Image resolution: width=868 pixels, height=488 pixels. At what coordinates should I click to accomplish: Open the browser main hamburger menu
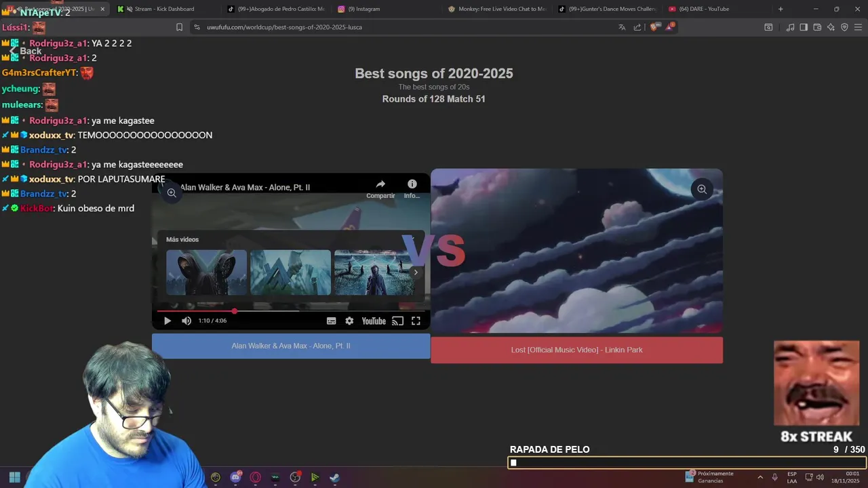coord(858,27)
